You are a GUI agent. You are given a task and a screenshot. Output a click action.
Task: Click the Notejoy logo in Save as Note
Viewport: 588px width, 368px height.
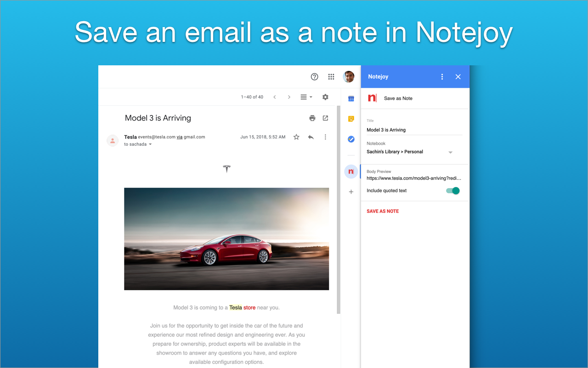pos(372,98)
